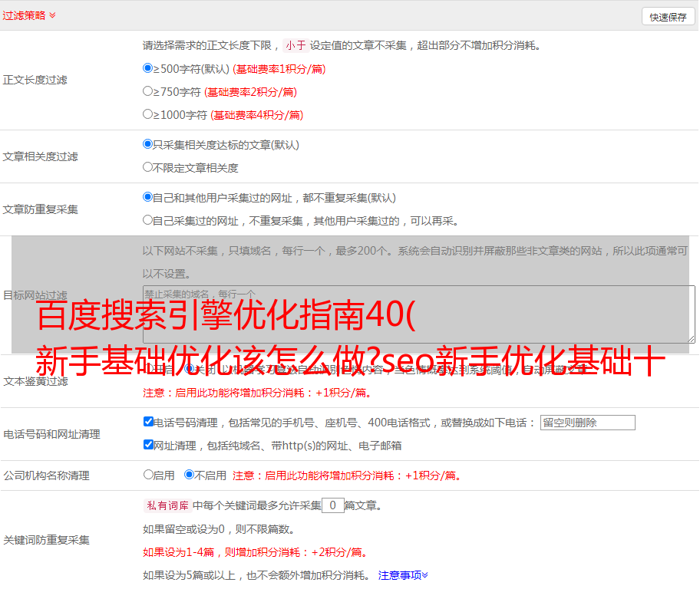Toggle the 网址清理 checkbox
This screenshot has width=700, height=589.
148,445
